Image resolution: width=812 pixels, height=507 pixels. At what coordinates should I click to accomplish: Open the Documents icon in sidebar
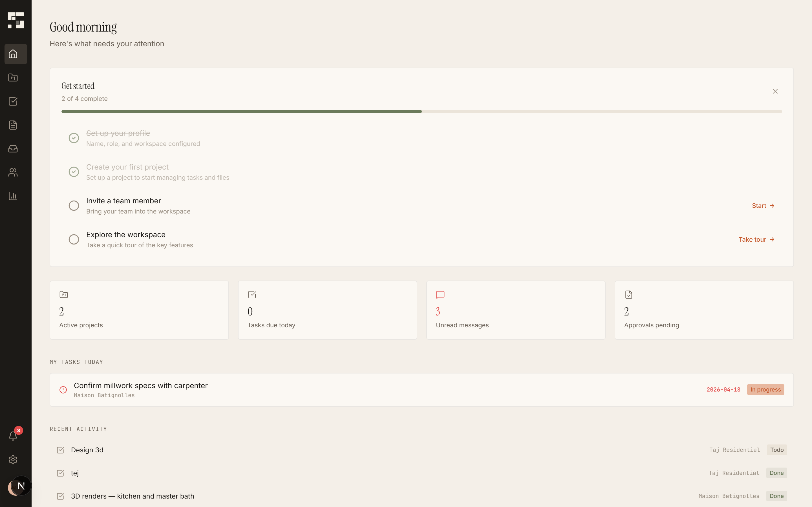(13, 125)
